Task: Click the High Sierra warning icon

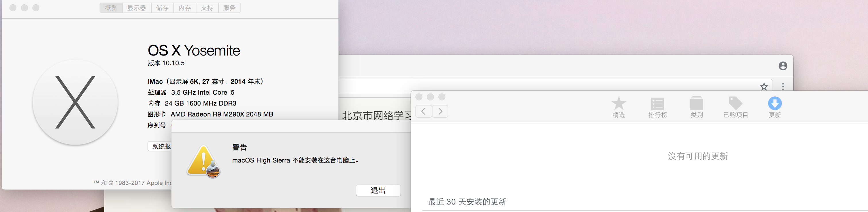Action: [x=203, y=161]
